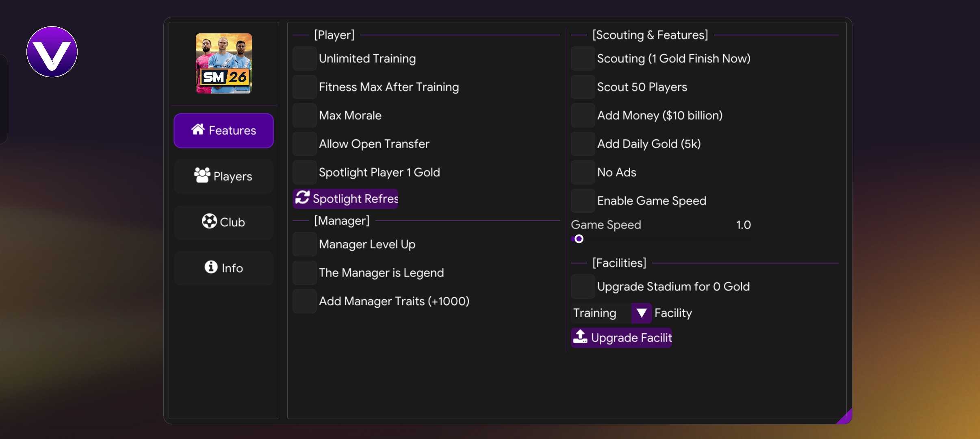Switch to the Players tab
This screenshot has width=980, height=439.
[223, 176]
